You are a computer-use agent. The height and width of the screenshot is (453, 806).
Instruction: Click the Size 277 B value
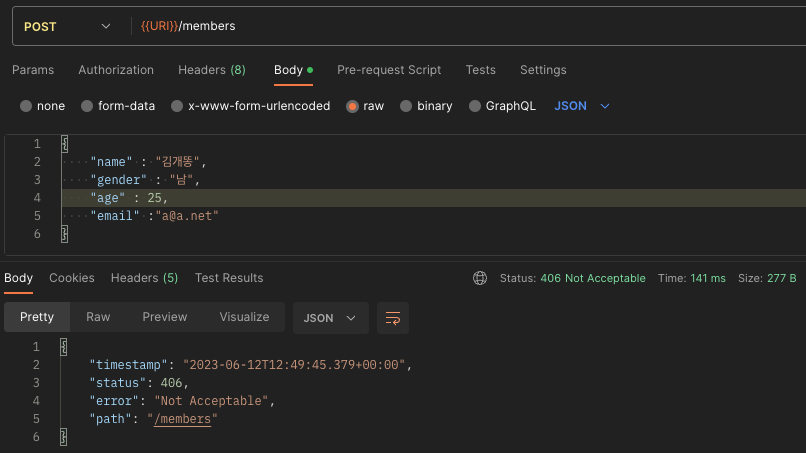[x=781, y=278]
